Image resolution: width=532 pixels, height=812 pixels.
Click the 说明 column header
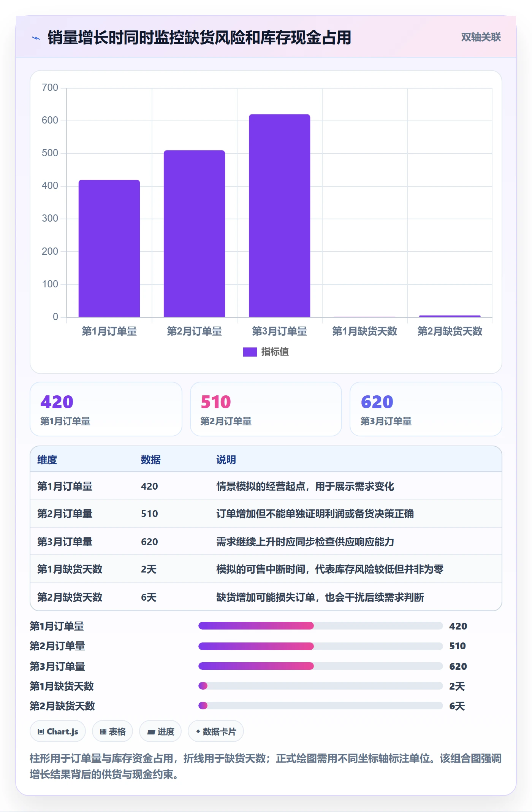click(226, 460)
